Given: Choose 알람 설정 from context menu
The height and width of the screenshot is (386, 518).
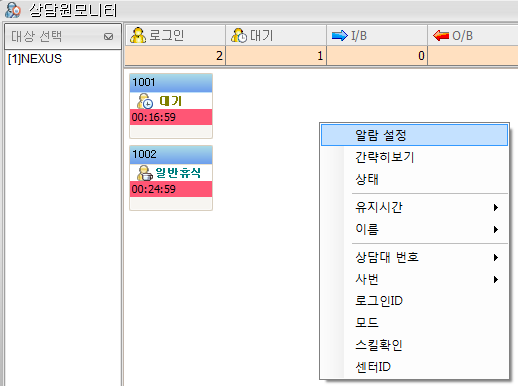Looking at the screenshot, I should point(414,135).
